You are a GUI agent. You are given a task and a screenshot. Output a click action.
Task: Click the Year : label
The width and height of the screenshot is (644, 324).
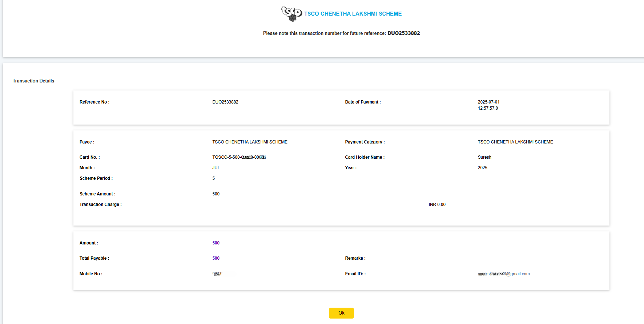(351, 168)
